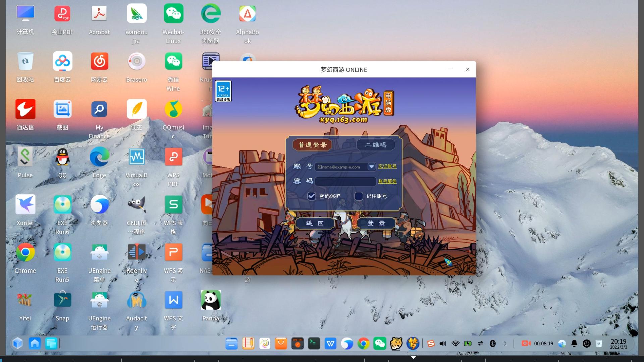Screen dimensions: 644x362
Task: Click the 密码 password input field
Action: coord(345,181)
